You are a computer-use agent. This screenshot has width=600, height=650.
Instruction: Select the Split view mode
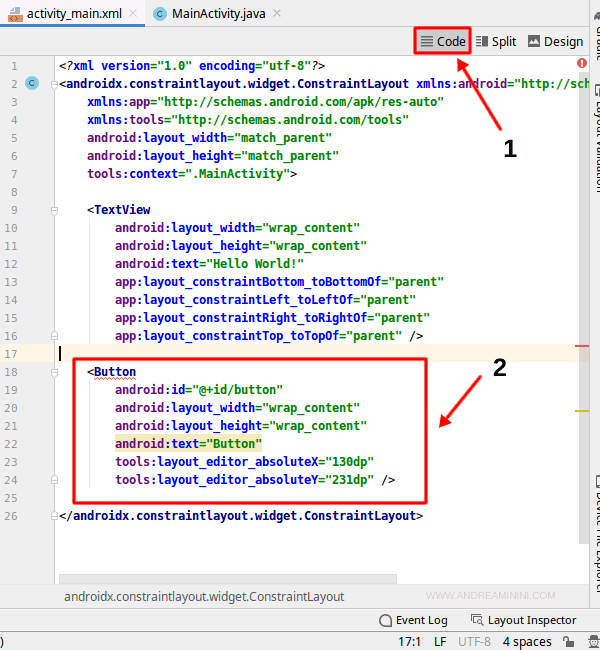tap(496, 41)
